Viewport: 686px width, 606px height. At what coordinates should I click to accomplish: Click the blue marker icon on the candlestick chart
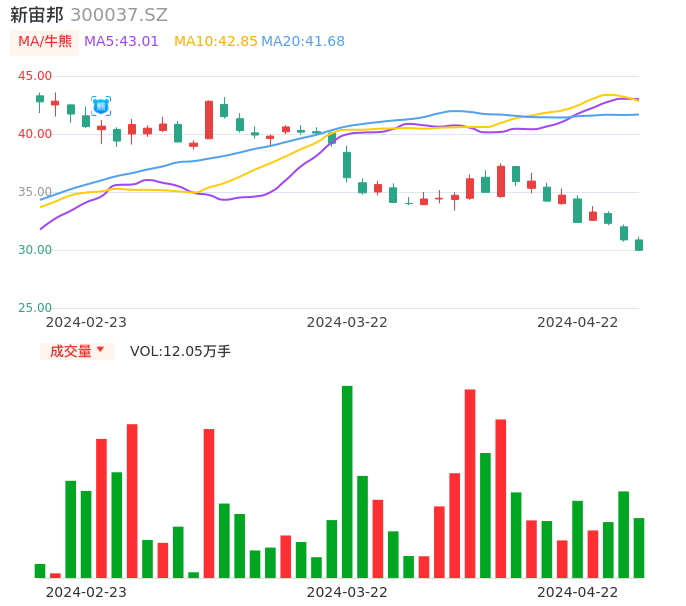[101, 105]
